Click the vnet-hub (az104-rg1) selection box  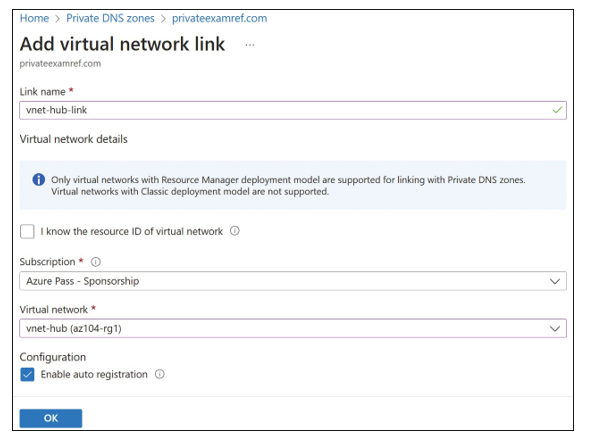(293, 329)
